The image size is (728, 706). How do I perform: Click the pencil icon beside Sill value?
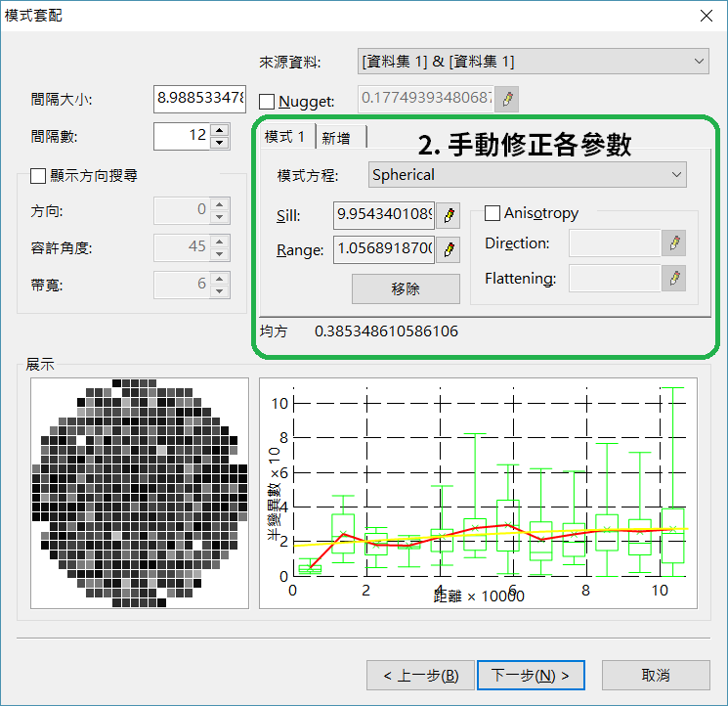449,215
